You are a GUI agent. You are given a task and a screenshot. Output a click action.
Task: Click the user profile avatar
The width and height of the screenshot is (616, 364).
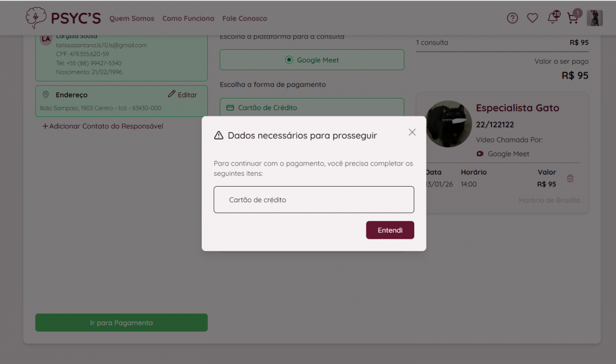pyautogui.click(x=594, y=18)
